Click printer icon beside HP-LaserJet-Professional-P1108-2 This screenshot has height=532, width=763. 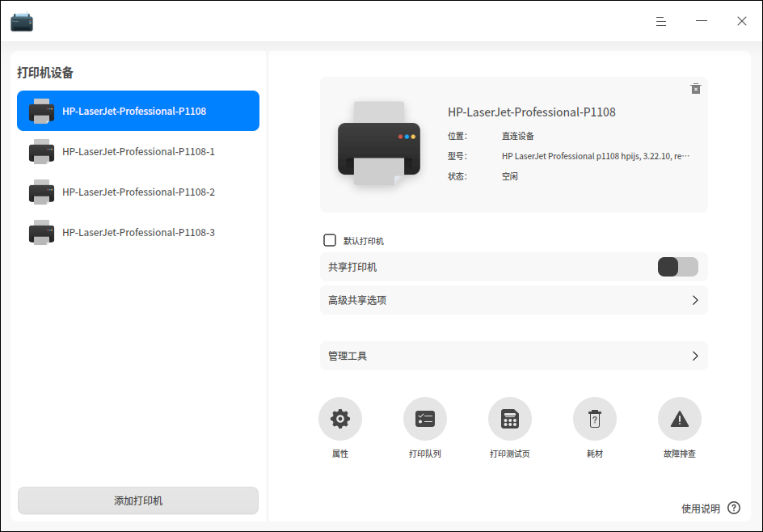point(41,192)
